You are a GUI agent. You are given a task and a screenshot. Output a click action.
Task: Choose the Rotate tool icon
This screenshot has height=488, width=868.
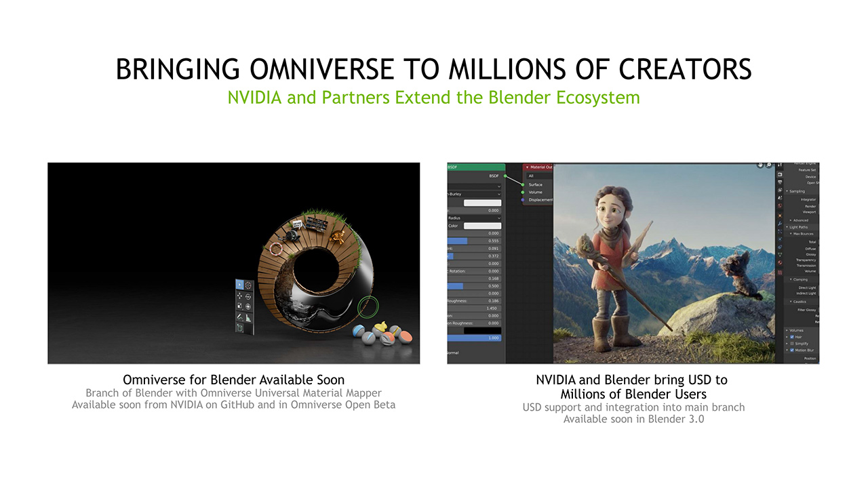[x=248, y=296]
